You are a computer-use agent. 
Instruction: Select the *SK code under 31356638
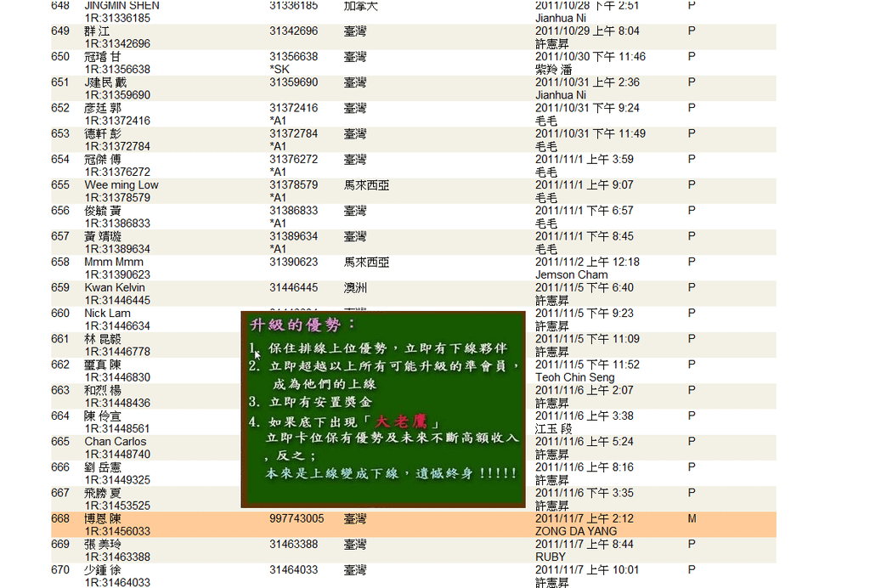(x=280, y=70)
